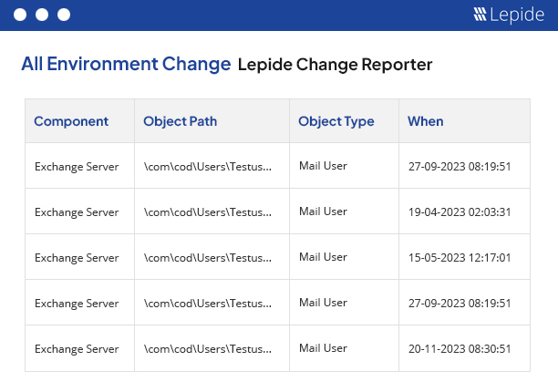Screen dimensions: 558x392
Task: Click the object path in the 20-11-2023 row
Action: [x=208, y=349]
